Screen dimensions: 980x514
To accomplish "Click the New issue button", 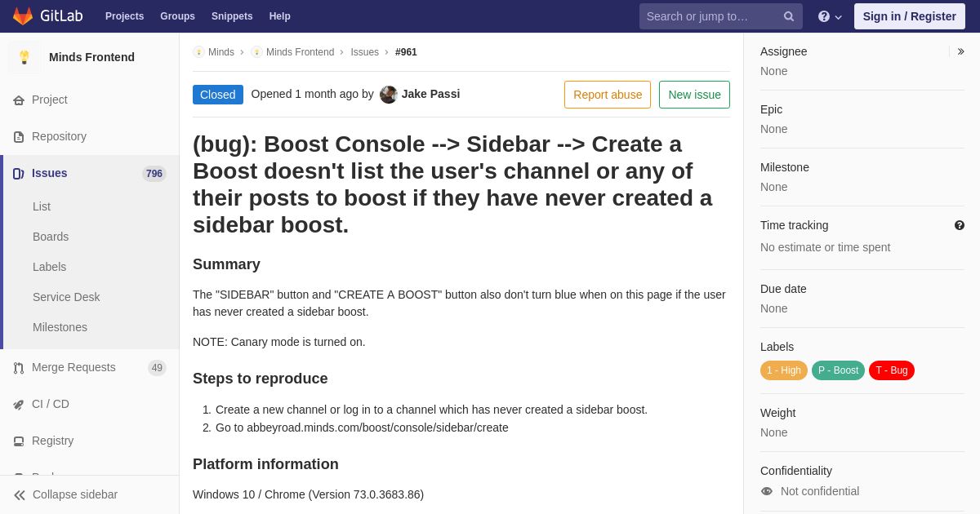I will click(694, 95).
